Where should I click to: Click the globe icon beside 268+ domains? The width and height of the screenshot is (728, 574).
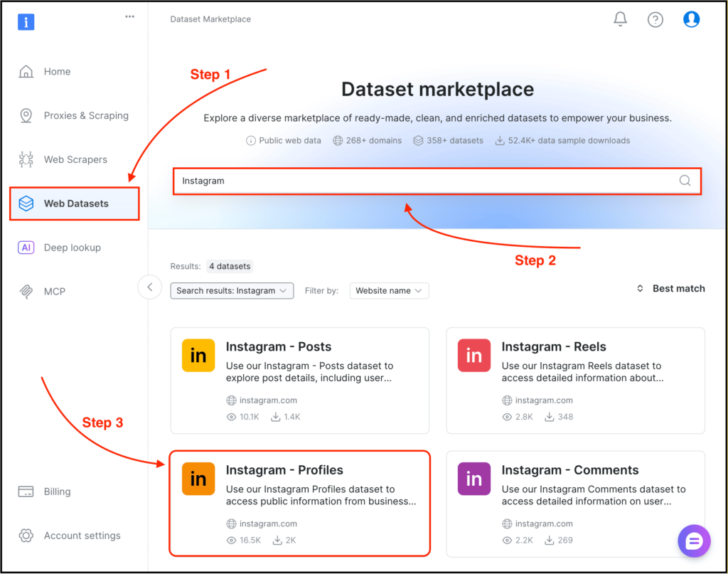pos(338,141)
